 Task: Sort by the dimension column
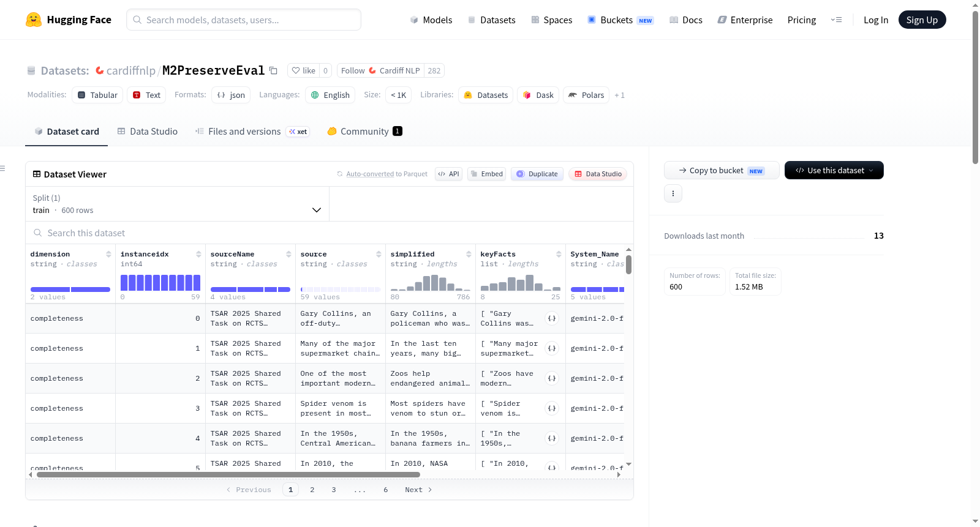coord(108,254)
